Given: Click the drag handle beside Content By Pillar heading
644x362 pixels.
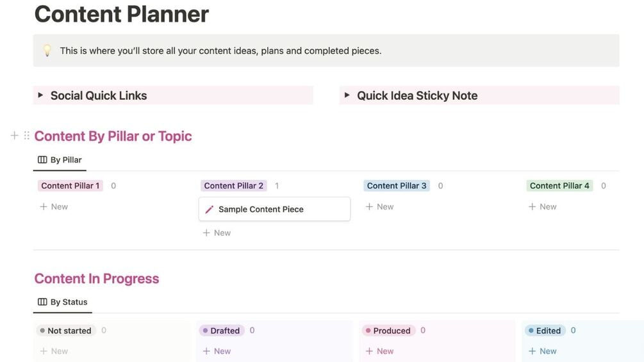Looking at the screenshot, I should click(26, 135).
